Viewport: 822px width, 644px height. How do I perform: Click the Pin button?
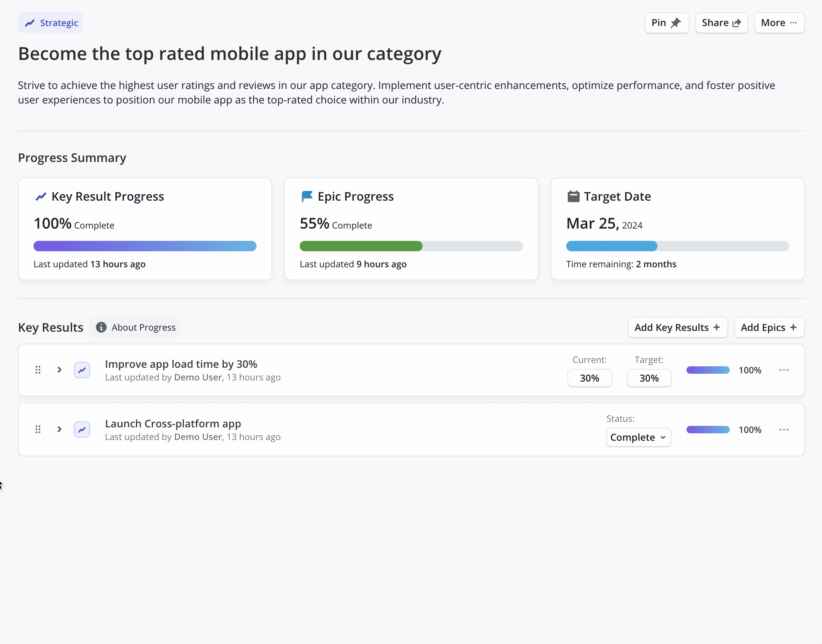[x=666, y=23]
